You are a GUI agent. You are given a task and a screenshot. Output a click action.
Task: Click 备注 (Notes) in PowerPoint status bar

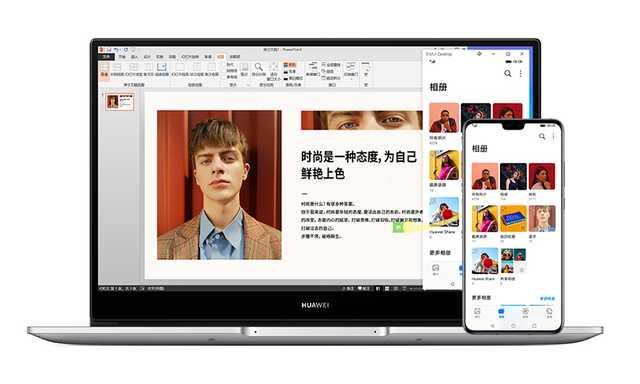(349, 289)
